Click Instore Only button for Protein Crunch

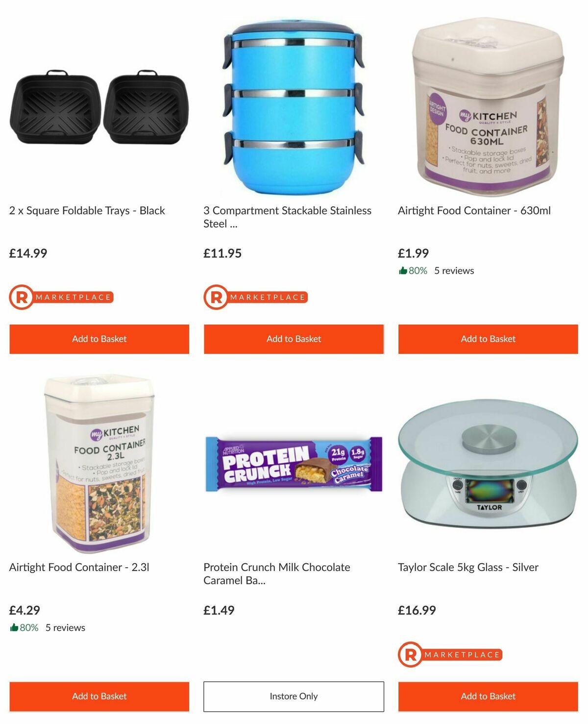(294, 696)
